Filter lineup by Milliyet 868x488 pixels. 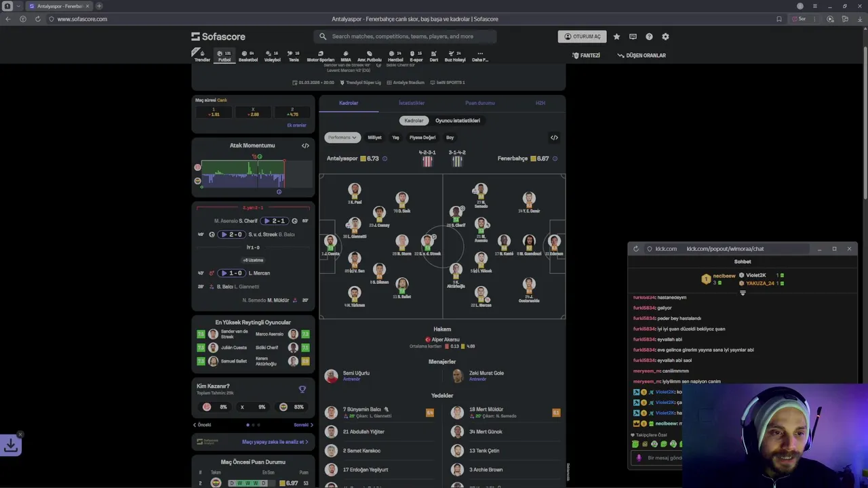pyautogui.click(x=374, y=138)
